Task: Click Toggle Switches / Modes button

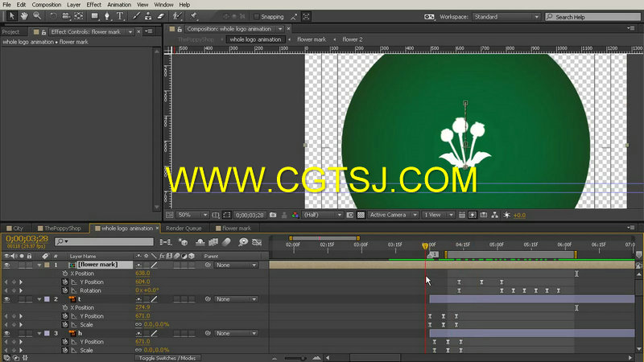Action: point(167,358)
